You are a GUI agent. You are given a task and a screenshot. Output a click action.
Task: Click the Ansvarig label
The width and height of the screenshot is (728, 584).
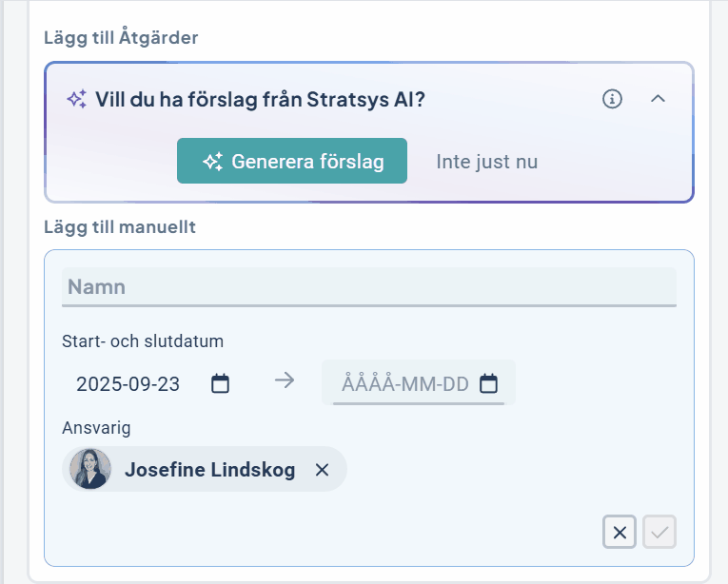point(96,427)
